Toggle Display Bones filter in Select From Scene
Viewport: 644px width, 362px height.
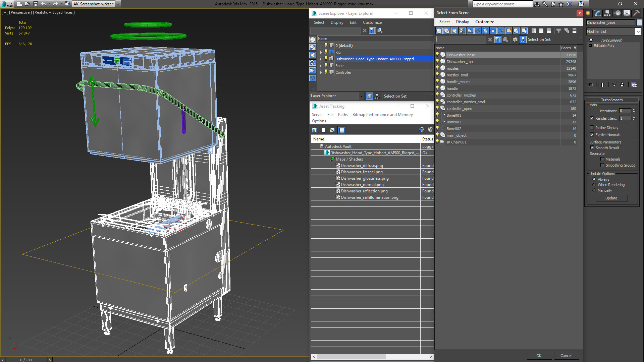(x=501, y=31)
